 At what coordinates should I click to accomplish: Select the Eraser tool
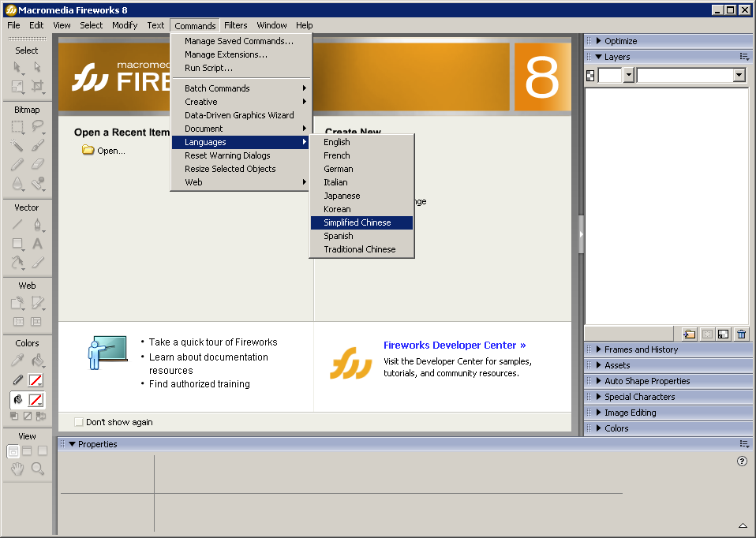37,164
